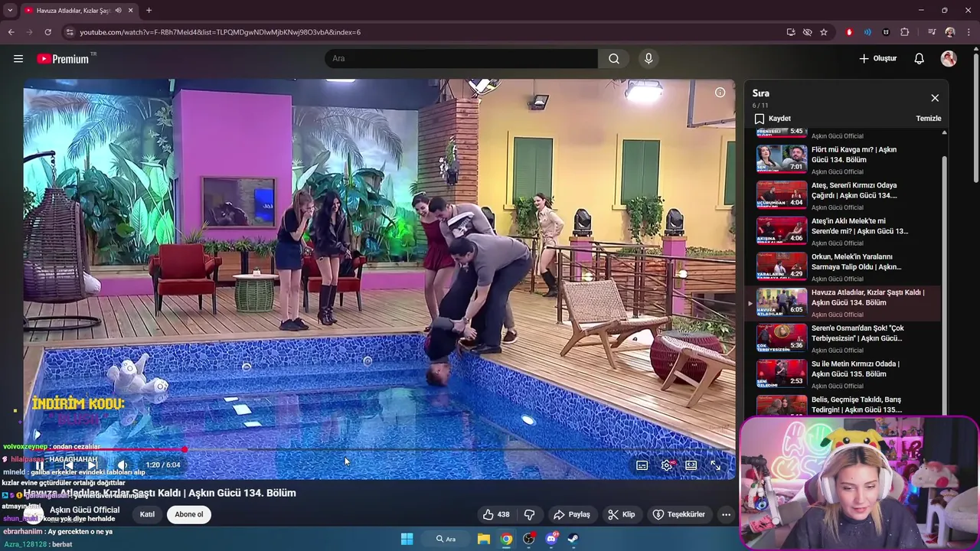Image resolution: width=980 pixels, height=551 pixels.
Task: Play Ateş, Seren'i Kırmızı Odaya Çağırdı
Action: point(842,195)
